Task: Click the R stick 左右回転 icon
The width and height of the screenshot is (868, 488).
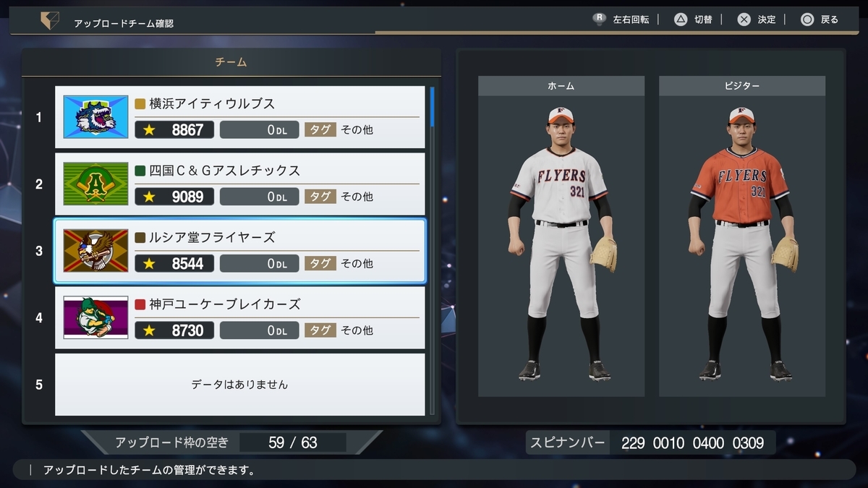Action: coord(600,20)
